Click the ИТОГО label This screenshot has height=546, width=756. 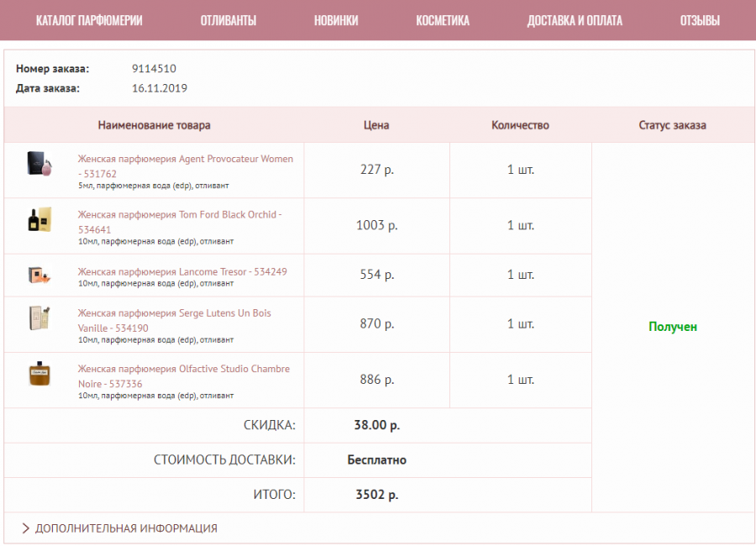pyautogui.click(x=275, y=495)
